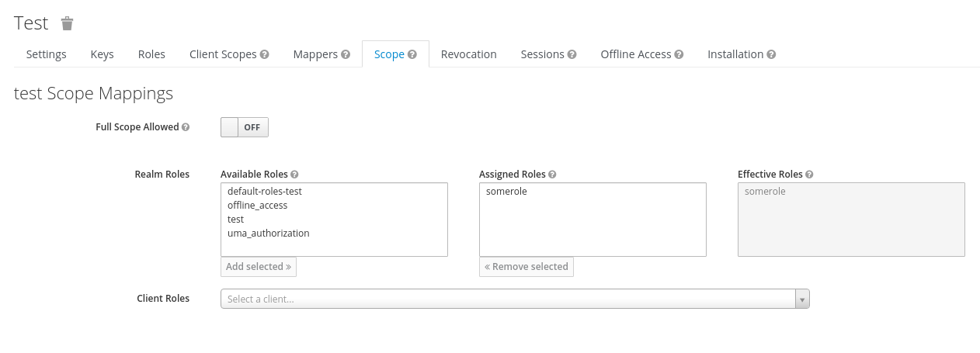Toggle the Full Scope Allowed switch
The width and height of the screenshot is (980, 353).
[245, 127]
